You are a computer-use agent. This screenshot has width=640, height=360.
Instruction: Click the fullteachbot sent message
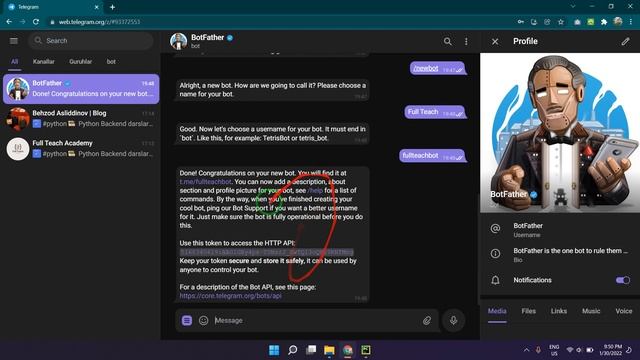(x=433, y=156)
